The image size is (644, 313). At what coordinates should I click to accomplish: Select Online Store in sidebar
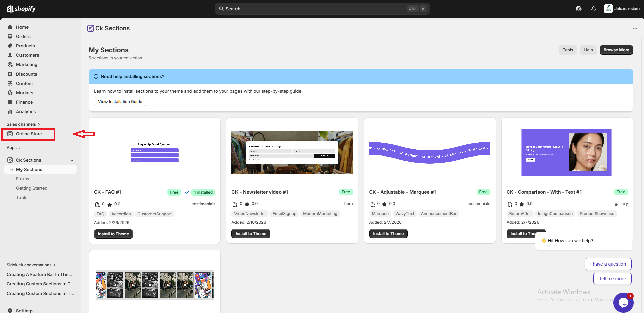point(29,134)
